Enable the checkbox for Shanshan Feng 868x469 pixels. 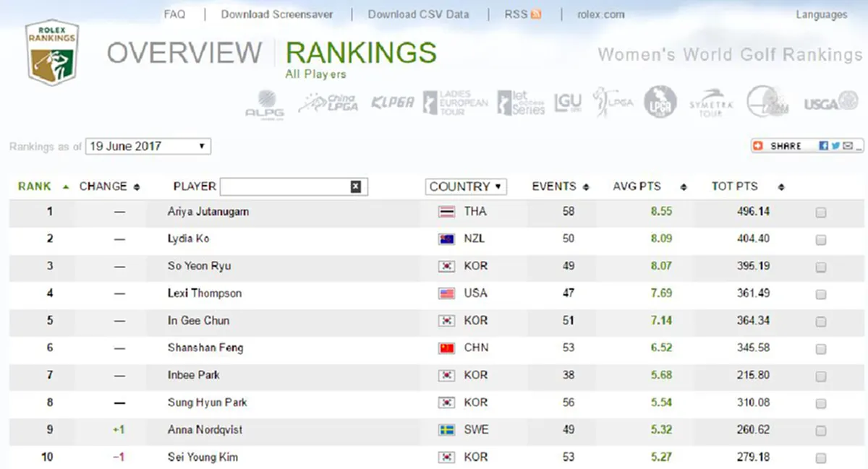[821, 349]
